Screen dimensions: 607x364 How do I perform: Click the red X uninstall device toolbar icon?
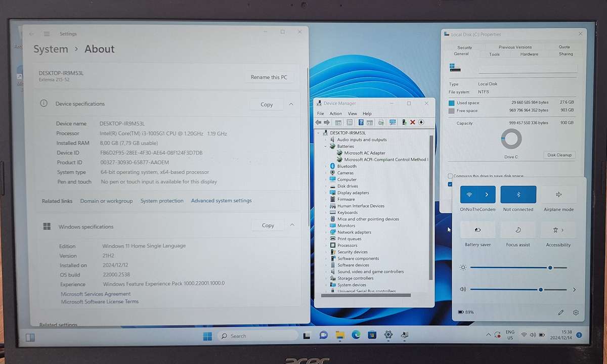tap(413, 122)
